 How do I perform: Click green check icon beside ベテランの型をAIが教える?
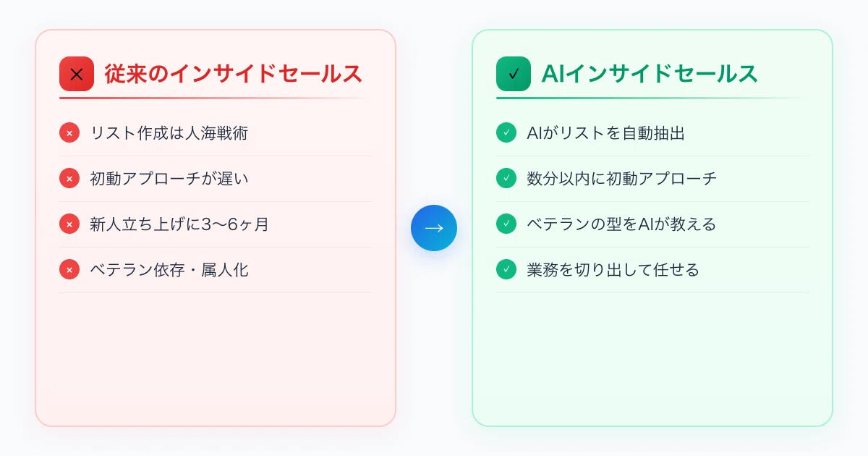[x=506, y=224]
